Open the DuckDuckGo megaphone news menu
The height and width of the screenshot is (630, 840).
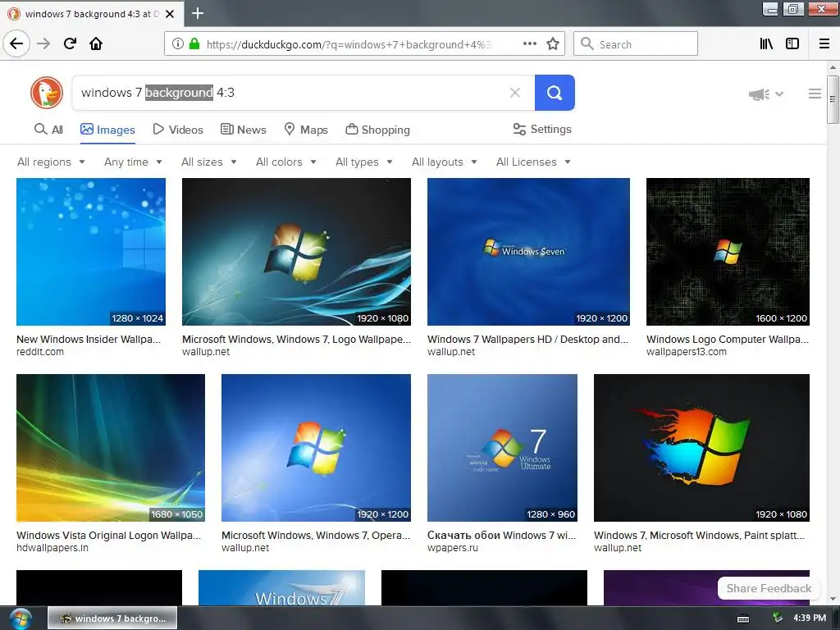(x=765, y=94)
